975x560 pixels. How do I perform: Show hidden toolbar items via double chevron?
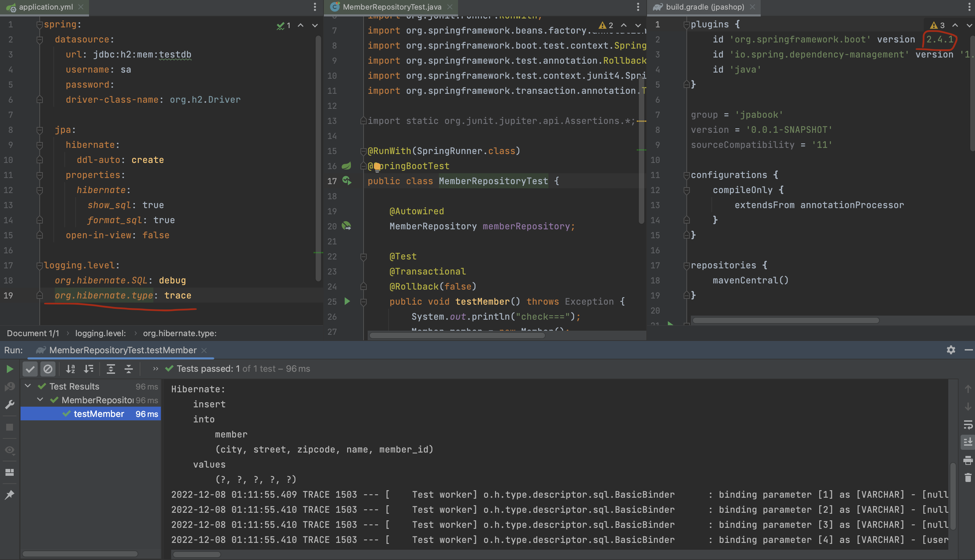[155, 368]
